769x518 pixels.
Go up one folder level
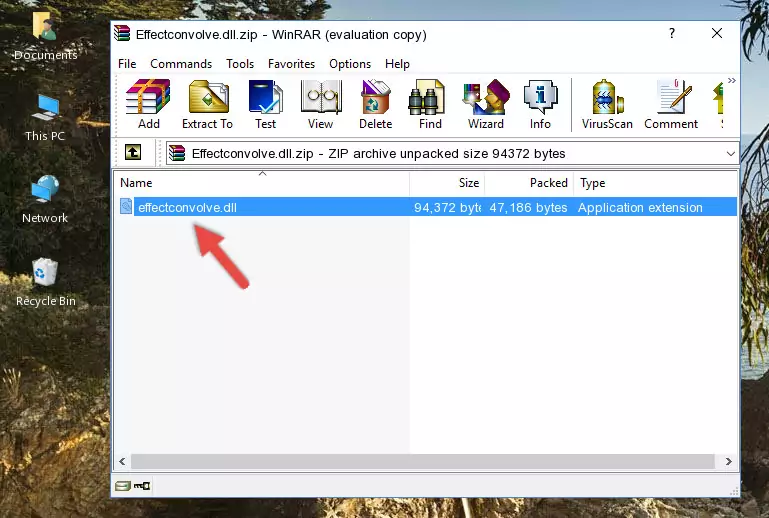pos(133,153)
